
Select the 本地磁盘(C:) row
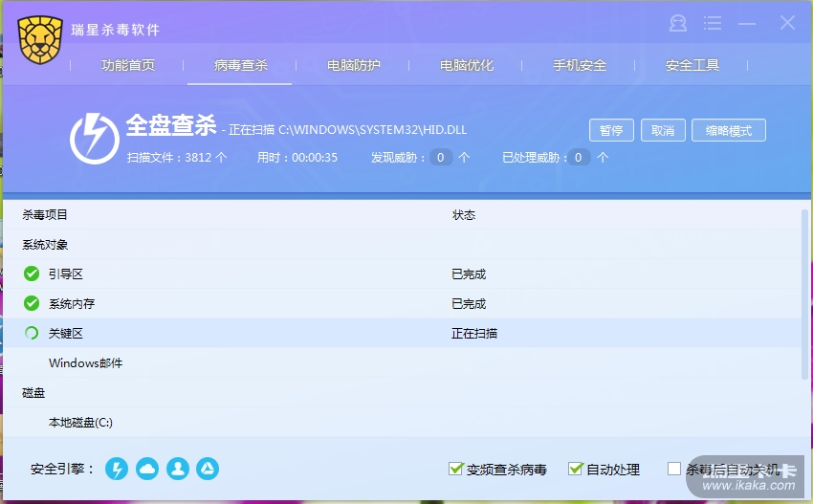coord(402,422)
